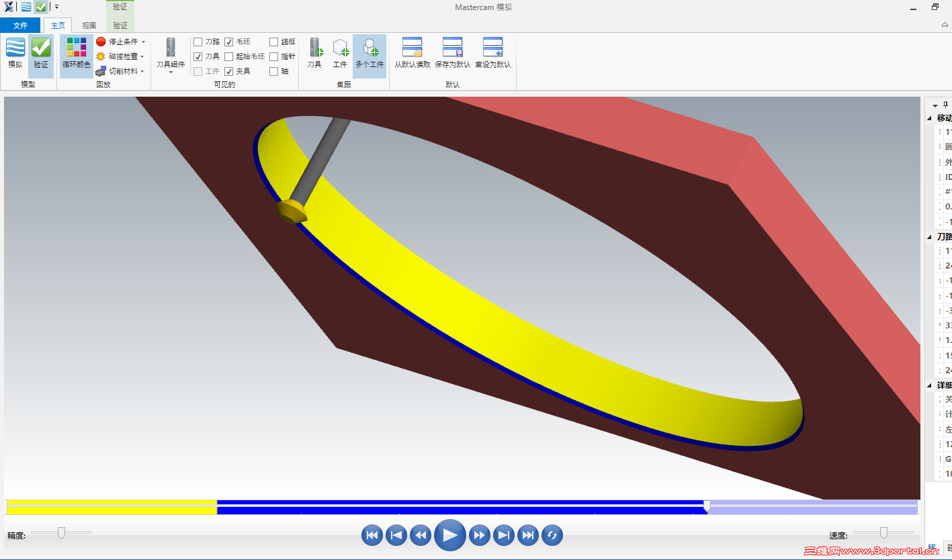Uncheck the 毛坯 stock checkbox
This screenshot has height=560, width=952.
[229, 42]
